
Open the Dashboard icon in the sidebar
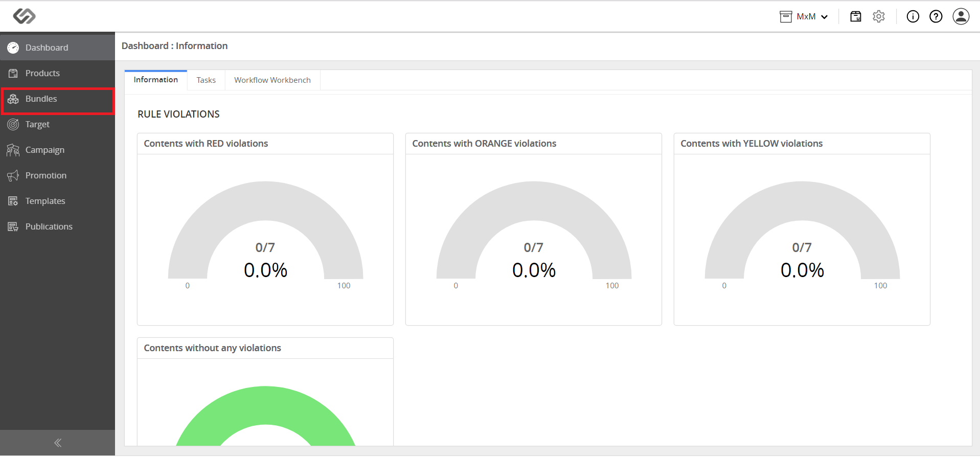[13, 48]
